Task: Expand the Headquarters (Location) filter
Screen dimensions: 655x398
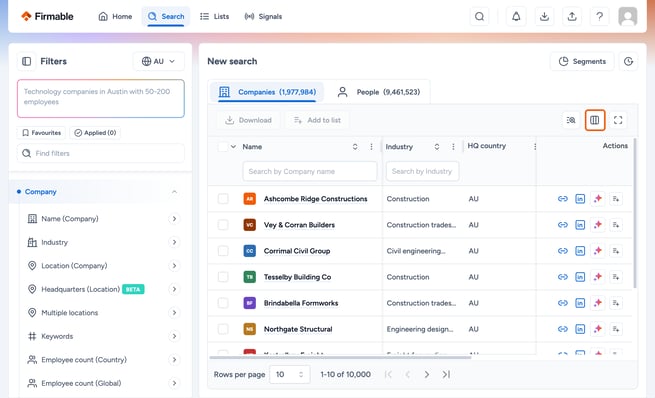Action: (x=174, y=289)
